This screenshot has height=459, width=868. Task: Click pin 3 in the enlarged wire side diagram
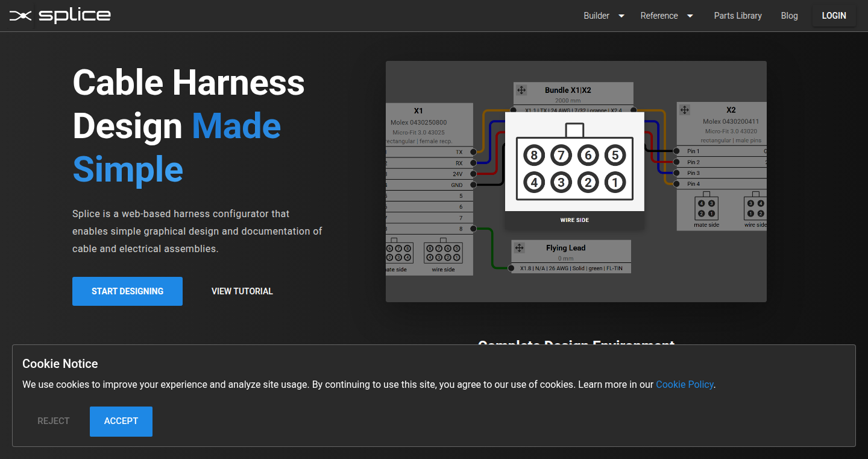[561, 182]
